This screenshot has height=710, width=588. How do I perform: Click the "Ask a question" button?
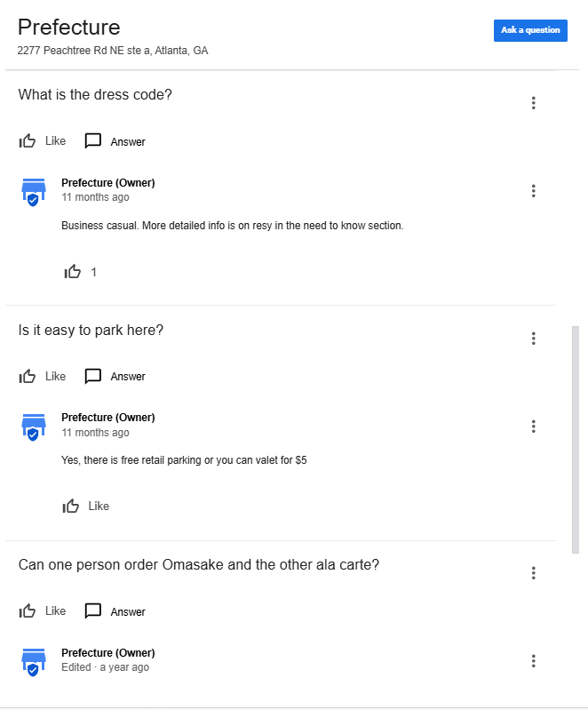click(x=530, y=30)
